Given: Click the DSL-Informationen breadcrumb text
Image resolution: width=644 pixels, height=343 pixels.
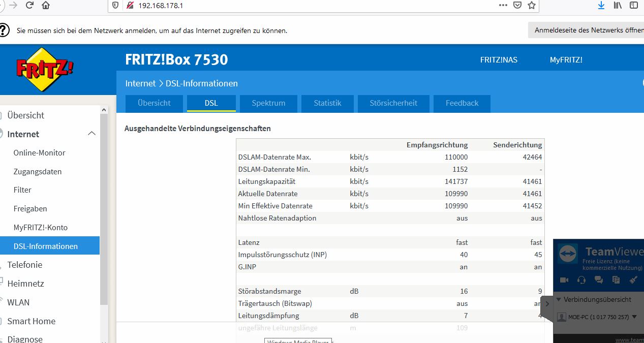Looking at the screenshot, I should (202, 83).
